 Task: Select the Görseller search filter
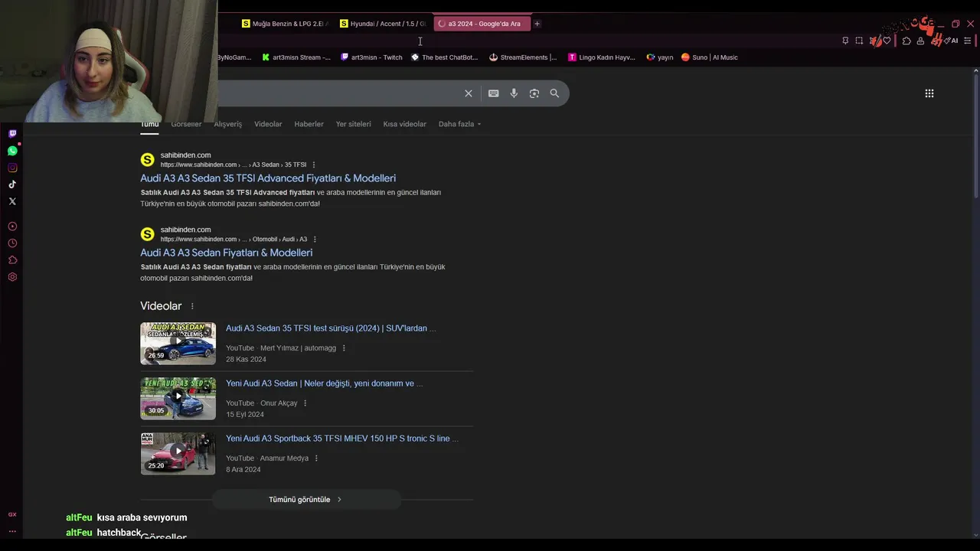(x=186, y=124)
